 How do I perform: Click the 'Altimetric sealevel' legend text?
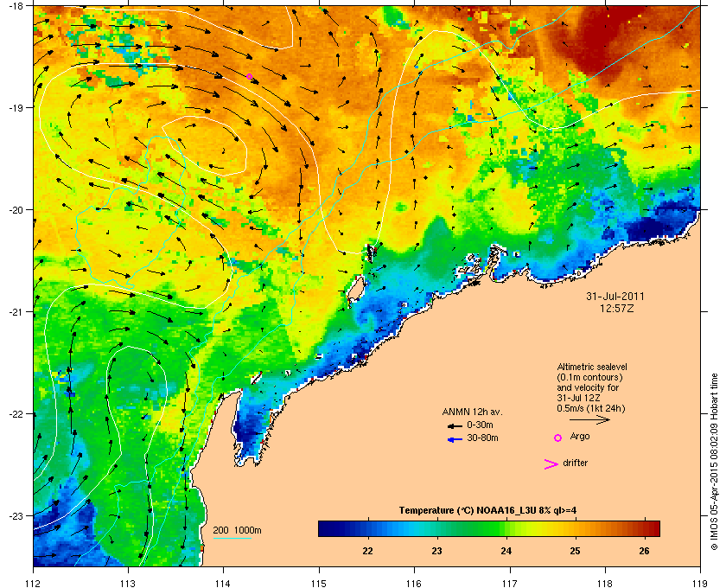click(x=592, y=367)
